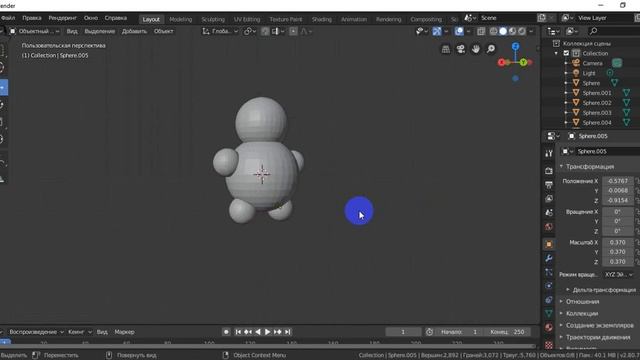Click the outliner search magnifier icon
640x360 pixels.
(x=593, y=31)
